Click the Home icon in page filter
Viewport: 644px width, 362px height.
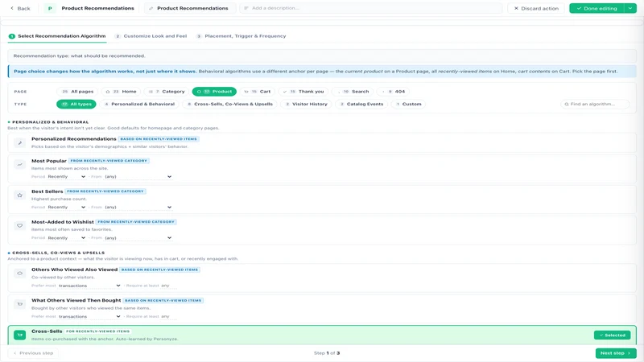[108, 92]
